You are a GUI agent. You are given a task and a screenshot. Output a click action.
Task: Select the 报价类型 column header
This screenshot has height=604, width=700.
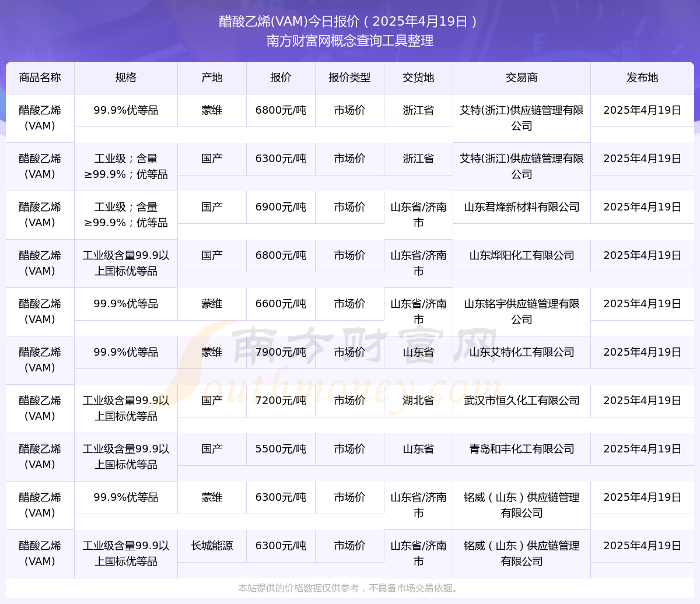pos(349,78)
